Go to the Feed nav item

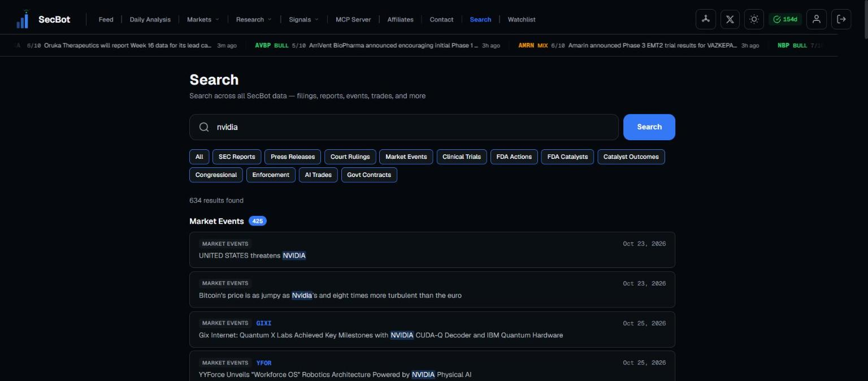(106, 19)
